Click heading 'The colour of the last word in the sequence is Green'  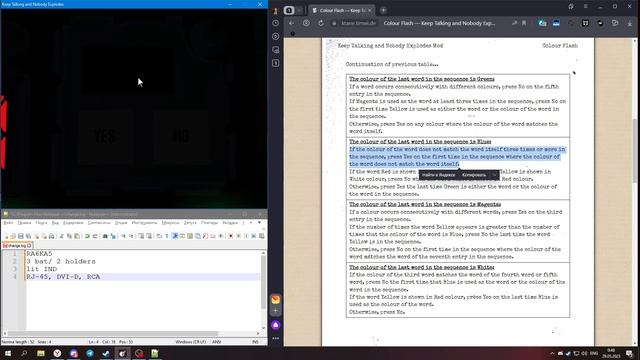[x=422, y=79]
